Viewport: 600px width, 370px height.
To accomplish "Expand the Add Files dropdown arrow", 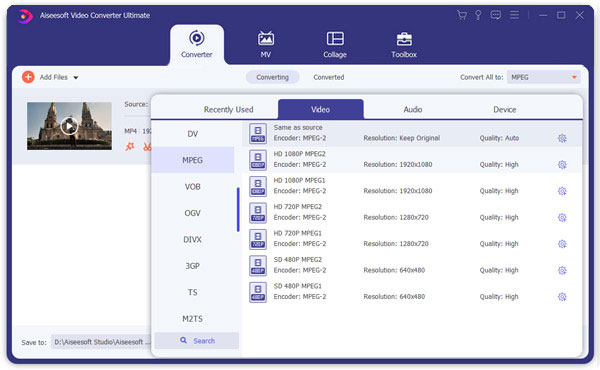I will (76, 78).
